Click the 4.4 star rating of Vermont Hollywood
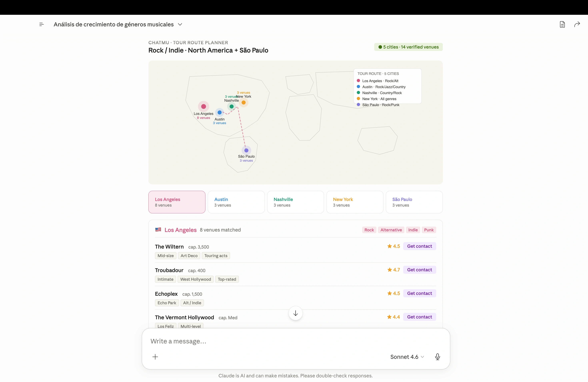588x382 pixels. [394, 317]
